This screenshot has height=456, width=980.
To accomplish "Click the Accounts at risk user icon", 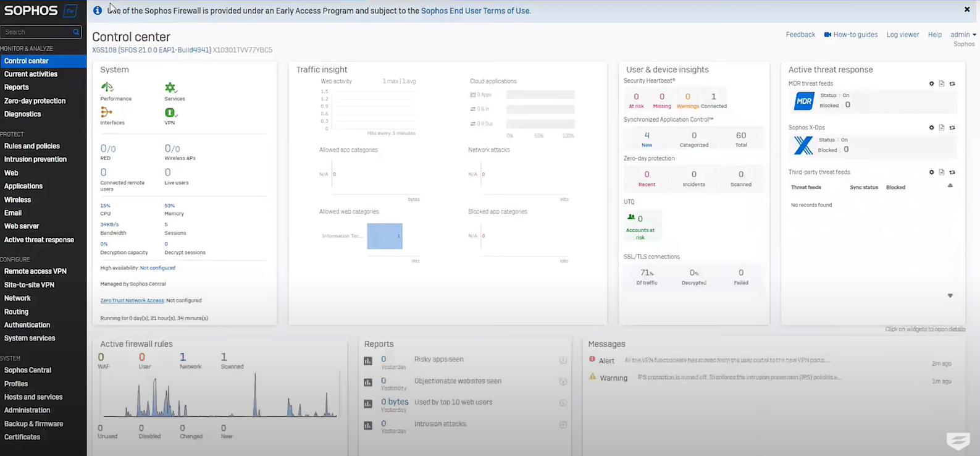I will click(631, 217).
